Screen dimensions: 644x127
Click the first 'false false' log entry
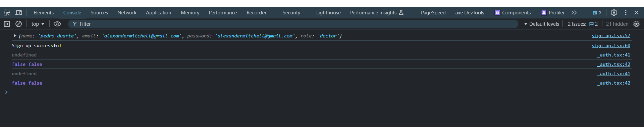click(x=27, y=64)
